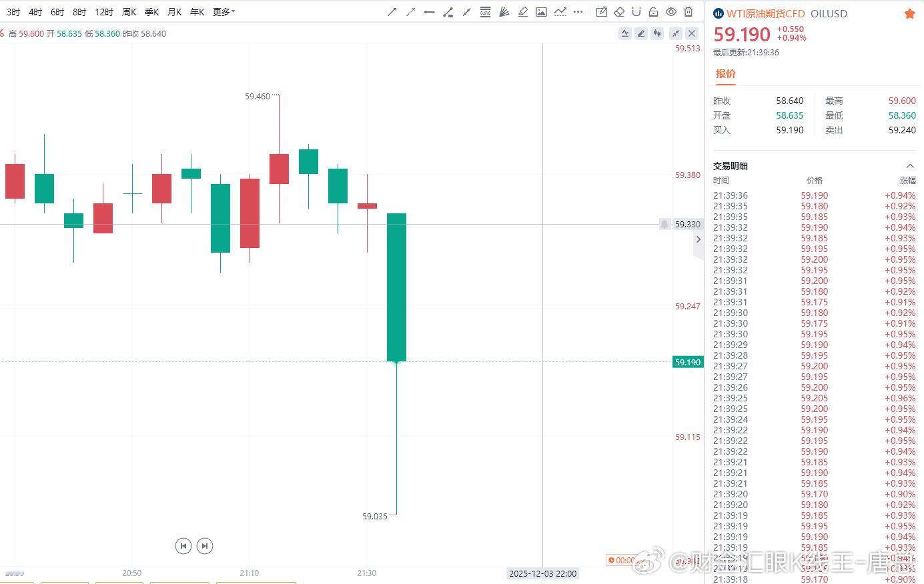Click the 59.460 high price label
Viewport: 924px width, 584px height.
pos(258,97)
